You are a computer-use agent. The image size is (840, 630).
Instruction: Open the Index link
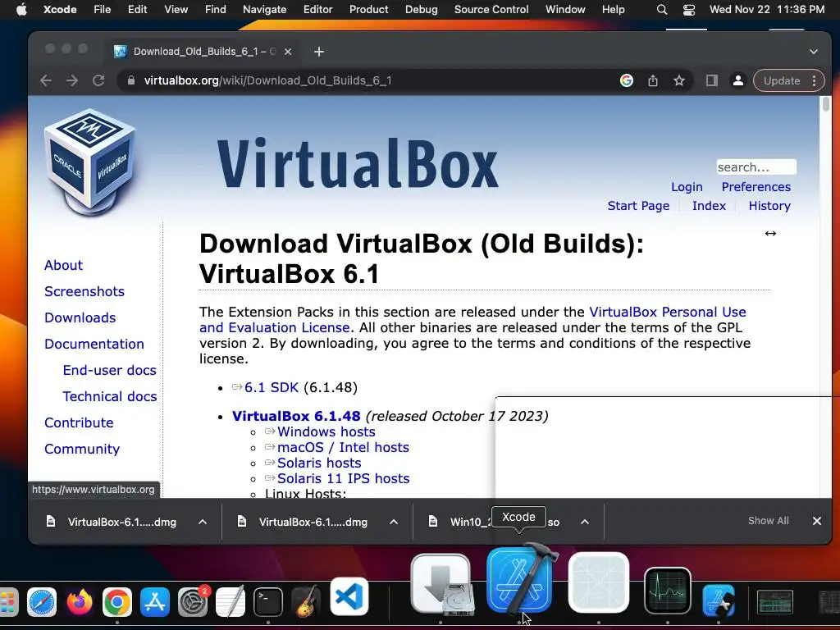709,206
